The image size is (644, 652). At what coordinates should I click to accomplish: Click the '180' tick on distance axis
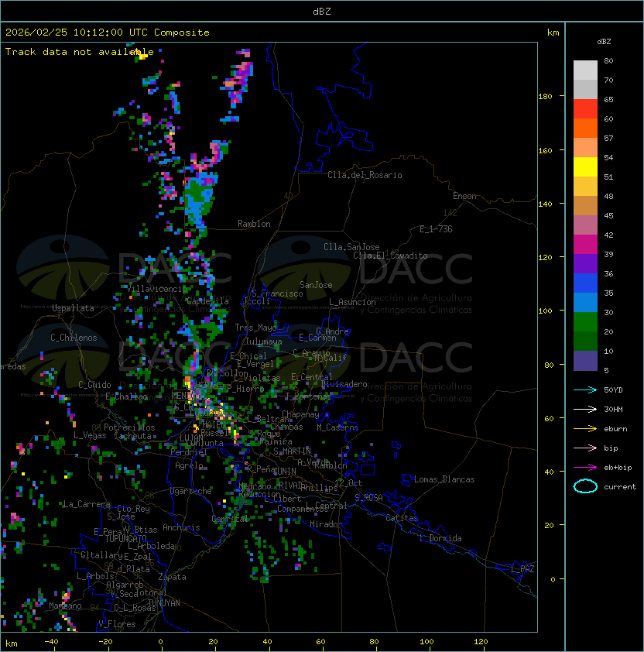(545, 97)
